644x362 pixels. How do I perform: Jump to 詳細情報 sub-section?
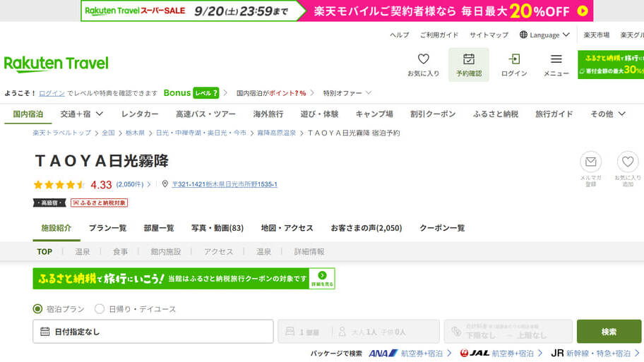pos(309,252)
